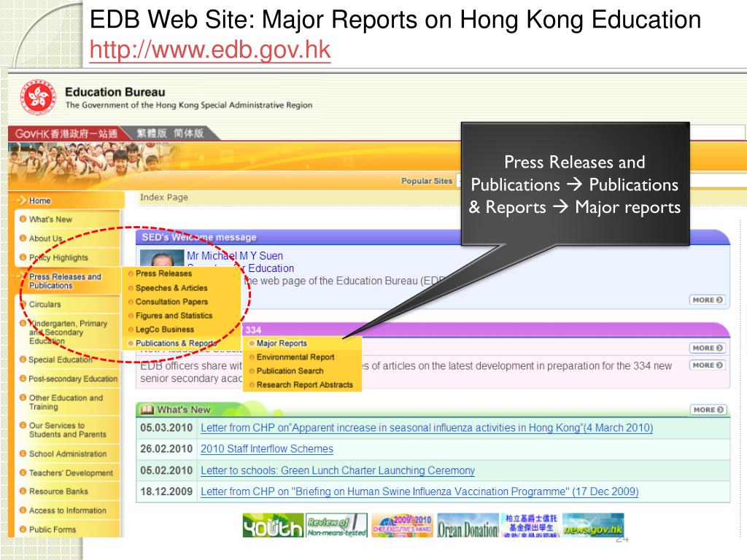747x560 pixels.
Task: Click the news.gov.hk banner
Action: coord(593,525)
